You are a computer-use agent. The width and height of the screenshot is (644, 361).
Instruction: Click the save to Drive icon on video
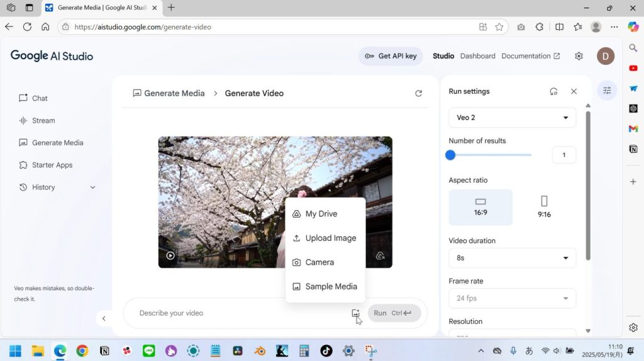[380, 255]
